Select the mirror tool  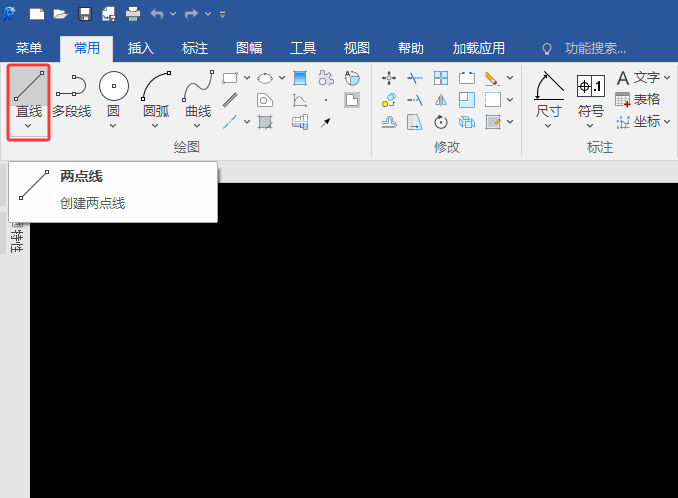(441, 100)
